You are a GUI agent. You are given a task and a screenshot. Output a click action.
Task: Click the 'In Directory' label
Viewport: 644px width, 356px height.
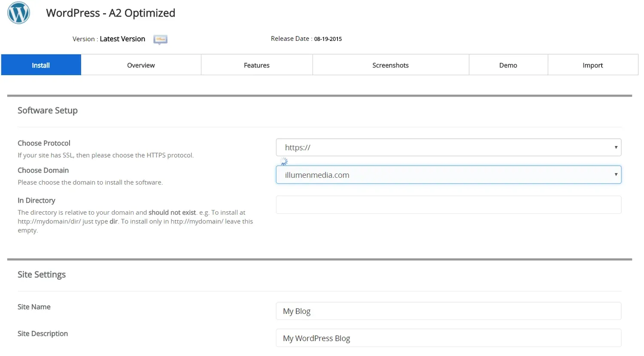[36, 201]
